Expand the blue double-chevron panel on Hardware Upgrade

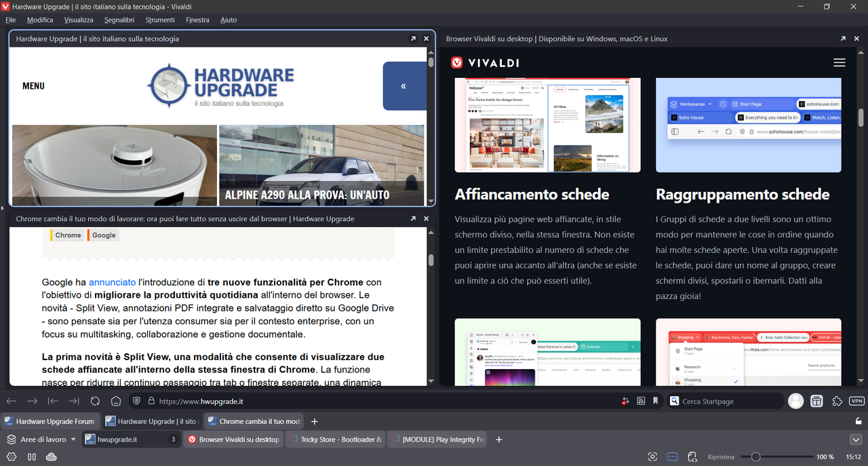click(x=403, y=86)
